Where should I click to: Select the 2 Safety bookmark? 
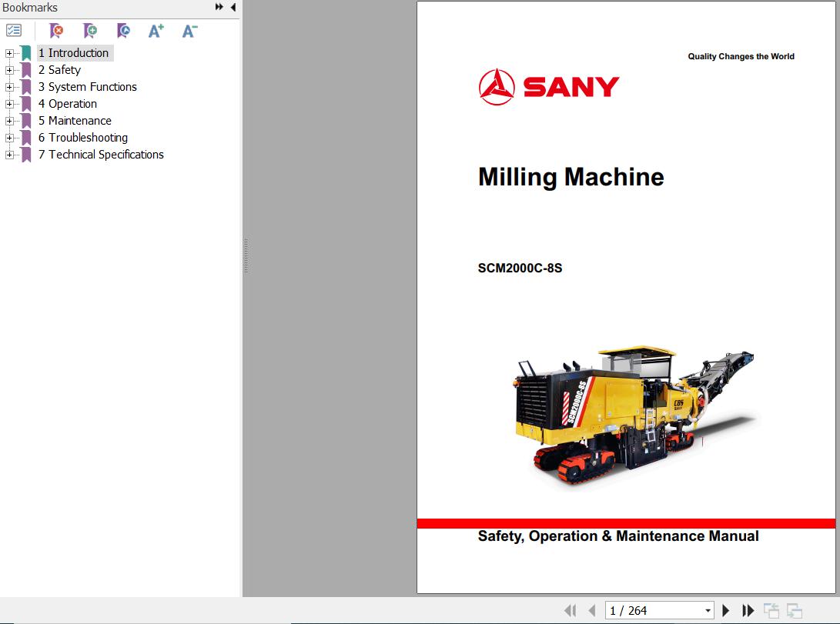tap(59, 70)
